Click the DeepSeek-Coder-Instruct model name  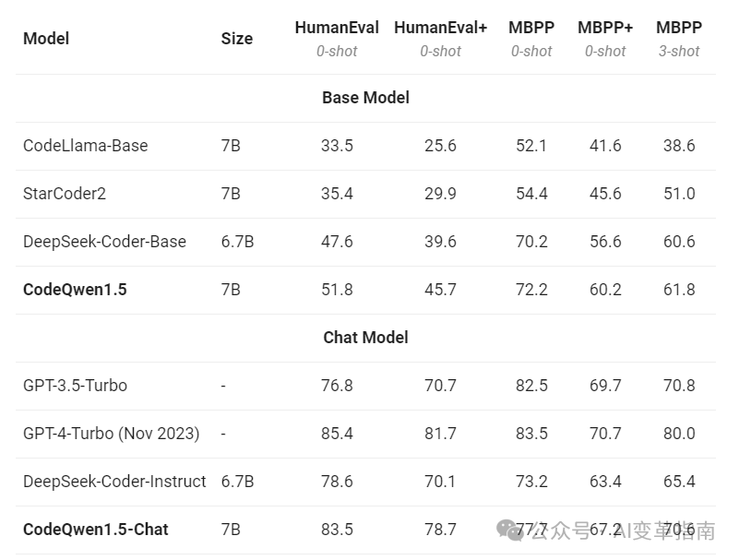point(114,482)
